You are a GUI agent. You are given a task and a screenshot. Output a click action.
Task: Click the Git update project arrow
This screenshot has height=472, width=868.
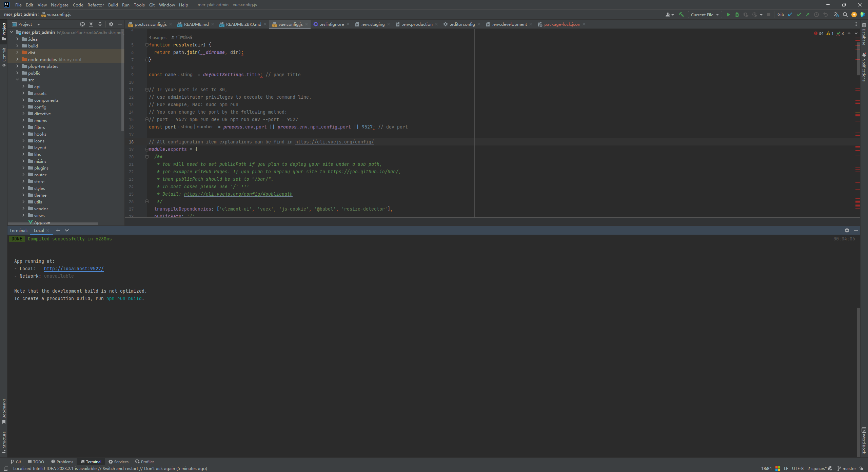click(790, 15)
